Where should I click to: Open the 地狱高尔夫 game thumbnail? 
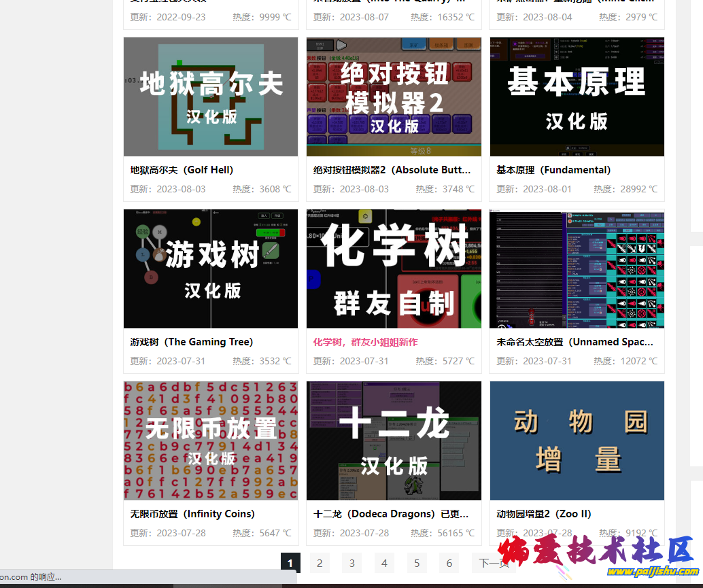211,97
